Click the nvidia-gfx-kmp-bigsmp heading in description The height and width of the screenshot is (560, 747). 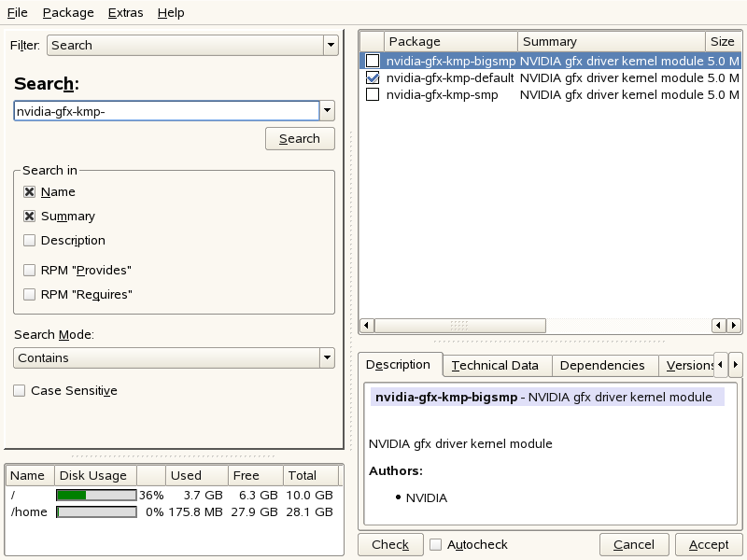[x=446, y=398]
